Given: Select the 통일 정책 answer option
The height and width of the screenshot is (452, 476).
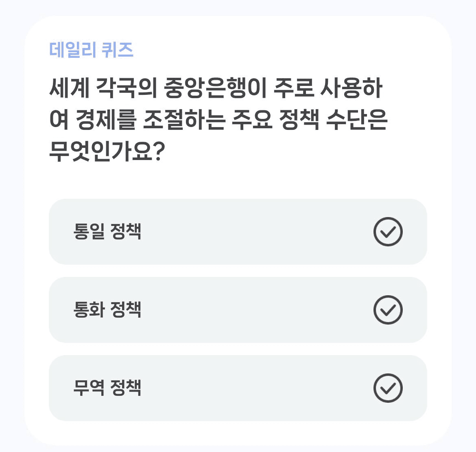Looking at the screenshot, I should (238, 232).
